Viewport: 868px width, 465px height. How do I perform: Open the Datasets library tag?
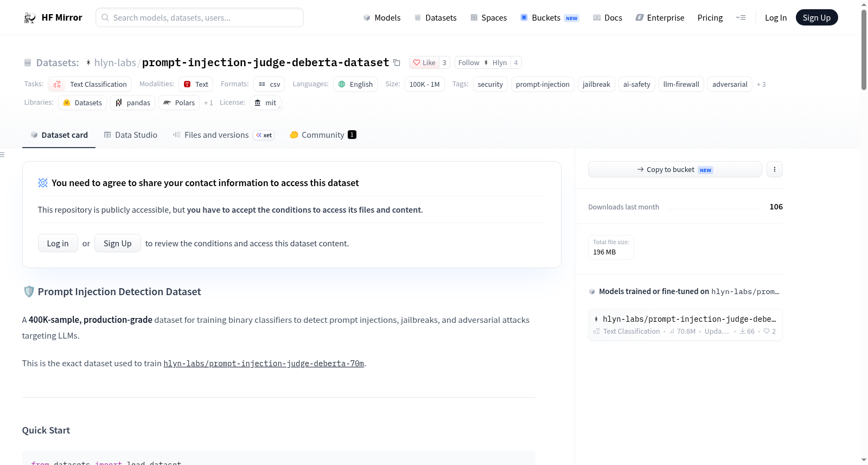(x=82, y=103)
